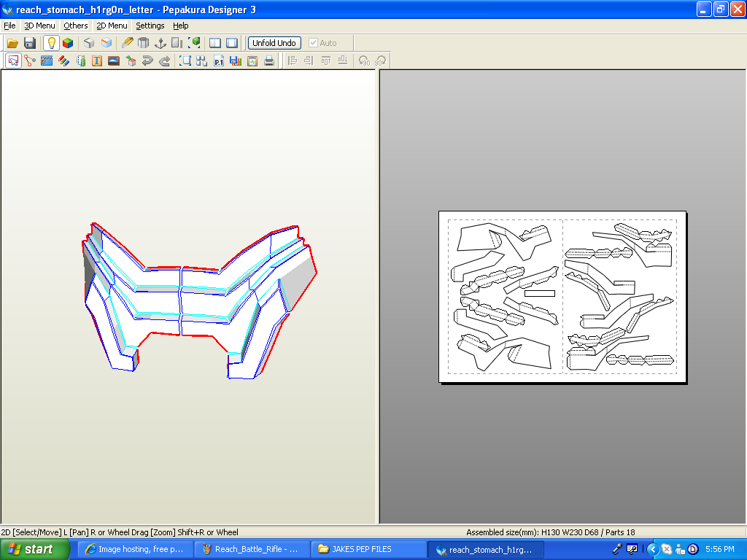Click the Assembled size status text
Image resolution: width=747 pixels, height=560 pixels.
pos(550,532)
